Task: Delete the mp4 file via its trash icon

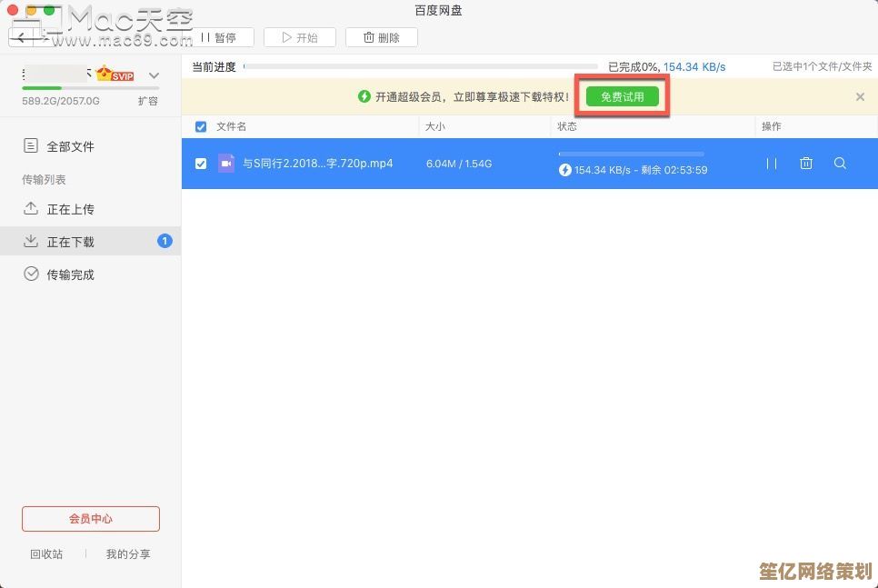Action: 805,164
